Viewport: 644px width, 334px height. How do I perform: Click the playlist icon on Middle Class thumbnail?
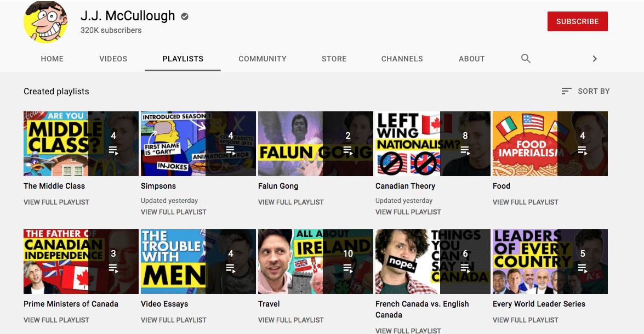pyautogui.click(x=113, y=150)
